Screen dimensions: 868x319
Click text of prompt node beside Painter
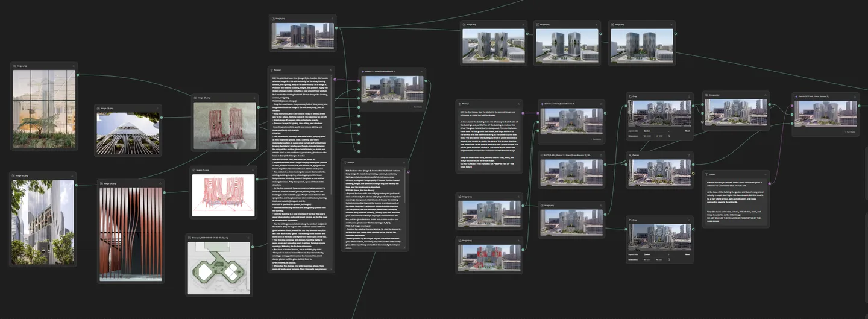735,201
